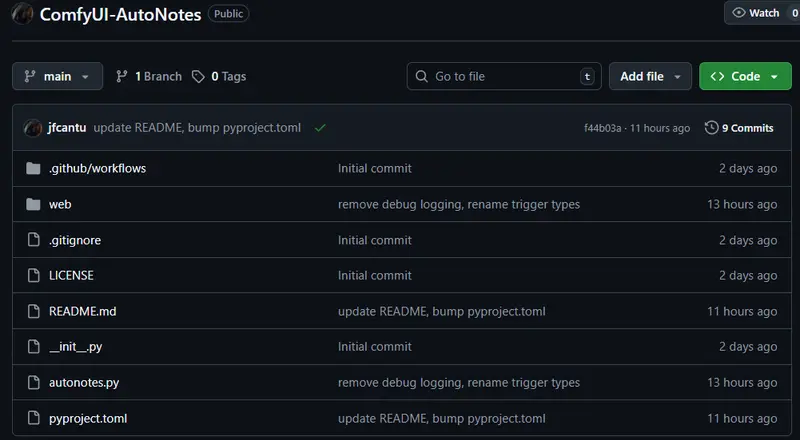Image resolution: width=800 pixels, height=440 pixels.
Task: Click the LICENSE file icon
Action: click(33, 275)
